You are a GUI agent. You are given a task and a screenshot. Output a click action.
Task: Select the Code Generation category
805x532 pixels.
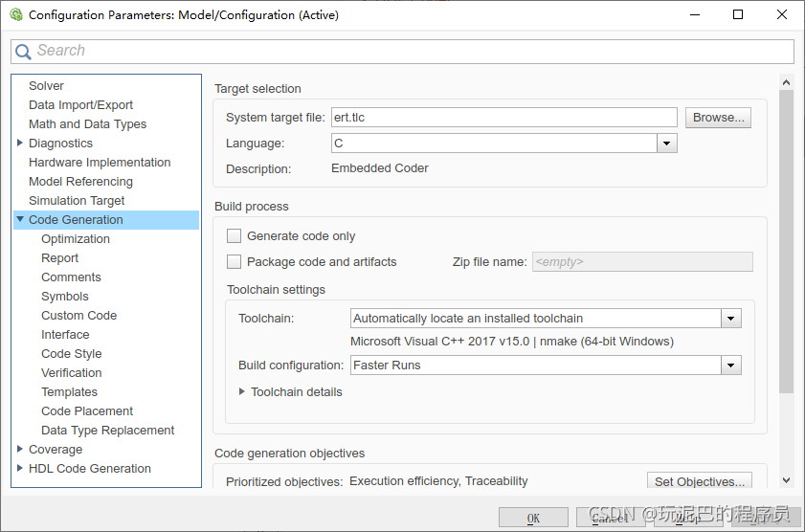point(76,219)
